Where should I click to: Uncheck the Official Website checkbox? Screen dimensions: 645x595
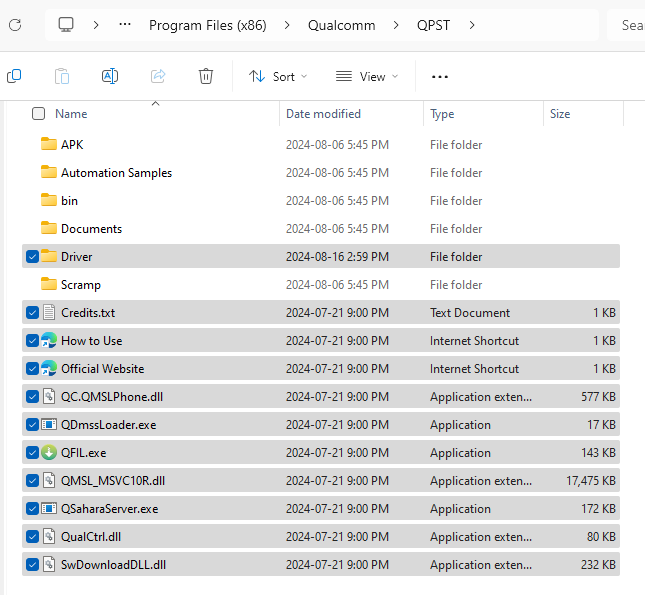pyautogui.click(x=32, y=369)
